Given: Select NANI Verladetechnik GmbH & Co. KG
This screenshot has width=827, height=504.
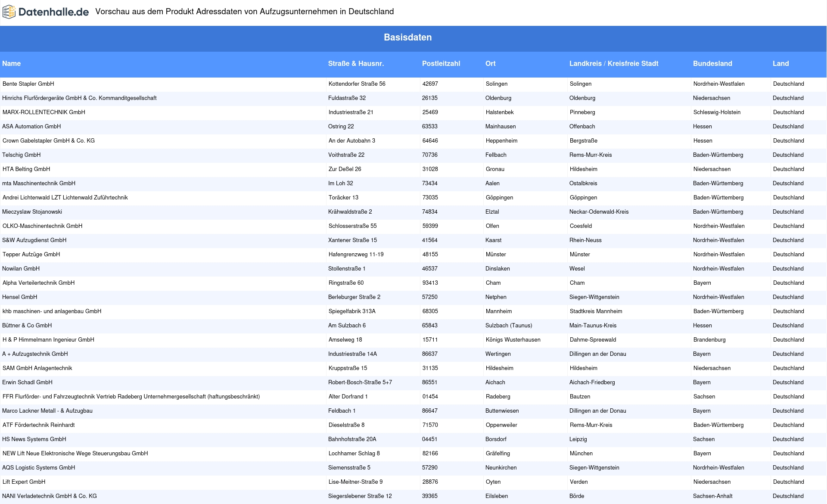Looking at the screenshot, I should [x=50, y=496].
